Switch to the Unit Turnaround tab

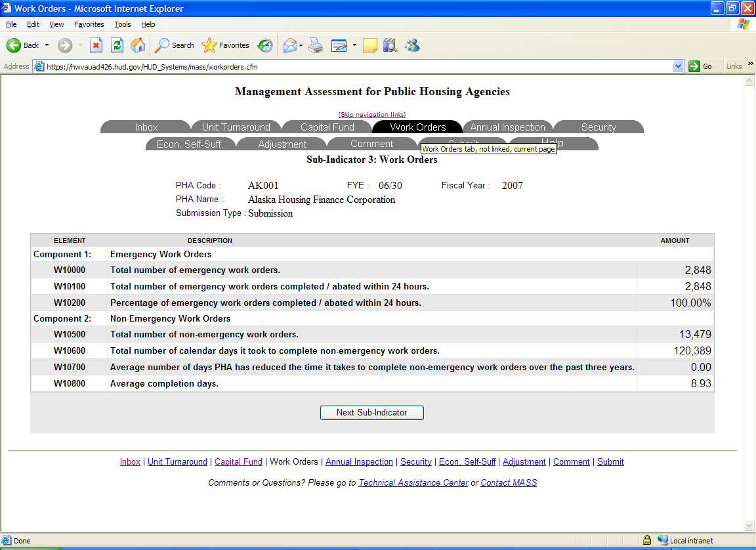(x=236, y=127)
